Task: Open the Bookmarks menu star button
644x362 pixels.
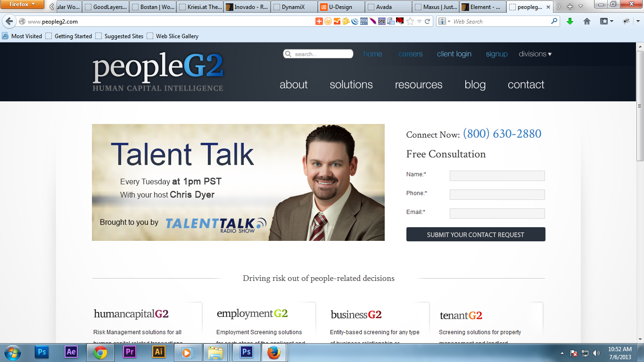Action: point(606,21)
